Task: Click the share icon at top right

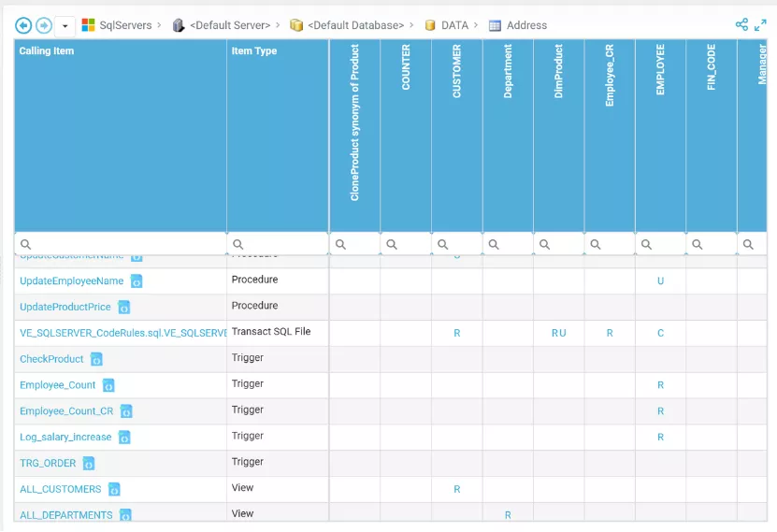Action: pyautogui.click(x=741, y=24)
